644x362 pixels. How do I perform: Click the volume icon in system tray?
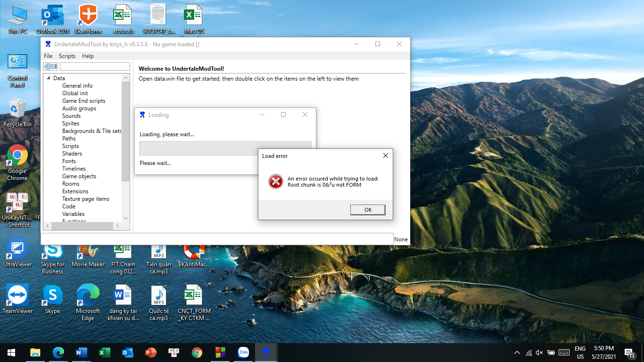[539, 353]
